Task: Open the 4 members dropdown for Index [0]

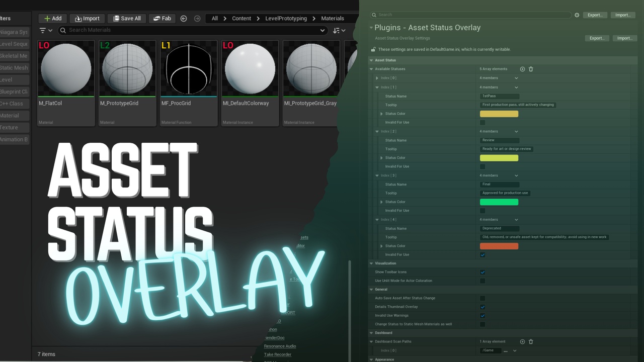Action: tap(516, 78)
